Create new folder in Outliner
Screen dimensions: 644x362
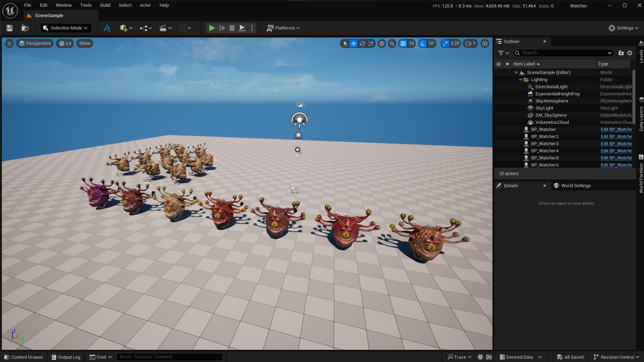point(621,53)
